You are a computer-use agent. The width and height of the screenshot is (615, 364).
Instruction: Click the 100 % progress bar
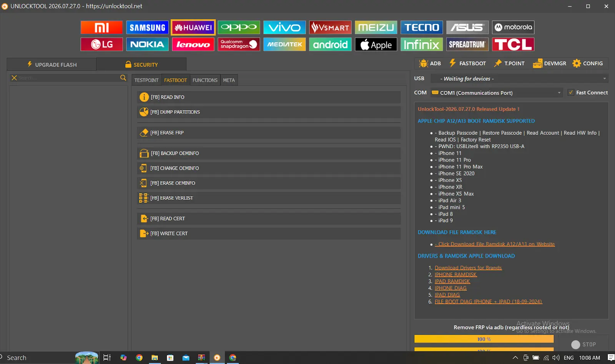tap(484, 339)
